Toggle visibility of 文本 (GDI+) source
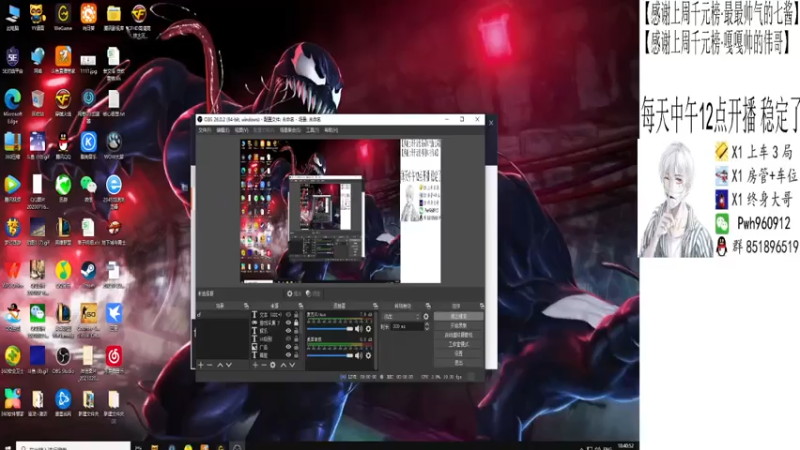The width and height of the screenshot is (800, 450). pyautogui.click(x=288, y=314)
